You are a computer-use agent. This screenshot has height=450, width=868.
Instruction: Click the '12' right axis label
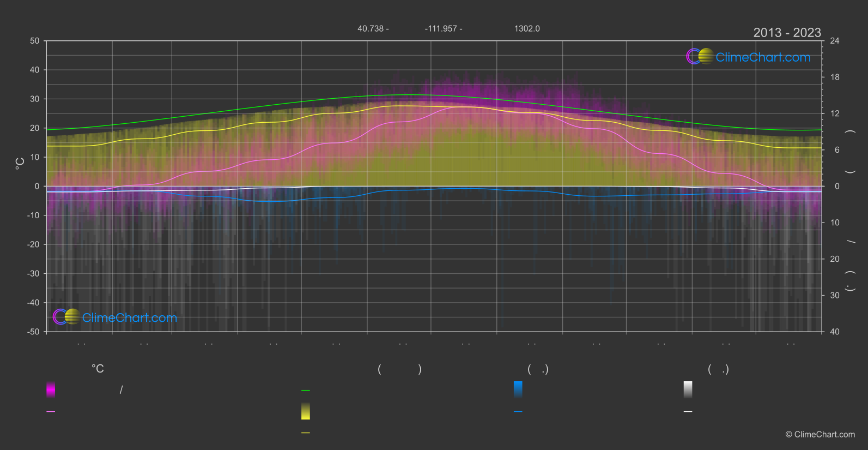835,113
